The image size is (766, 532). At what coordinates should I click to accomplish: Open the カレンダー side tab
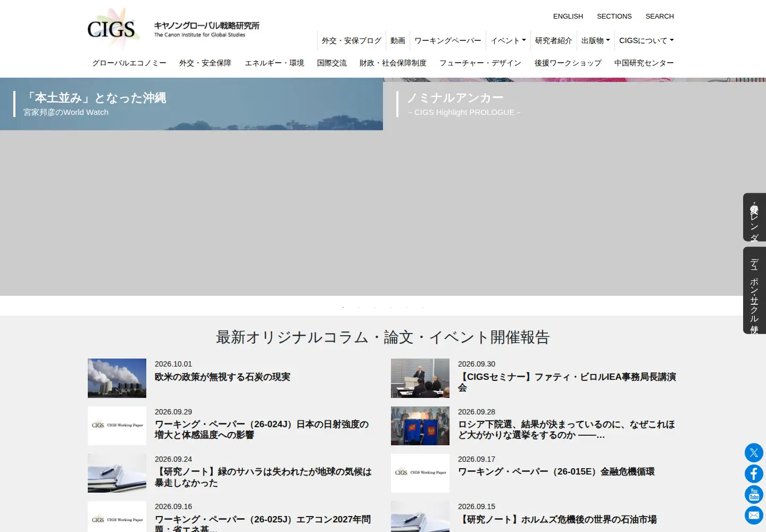[x=754, y=217]
